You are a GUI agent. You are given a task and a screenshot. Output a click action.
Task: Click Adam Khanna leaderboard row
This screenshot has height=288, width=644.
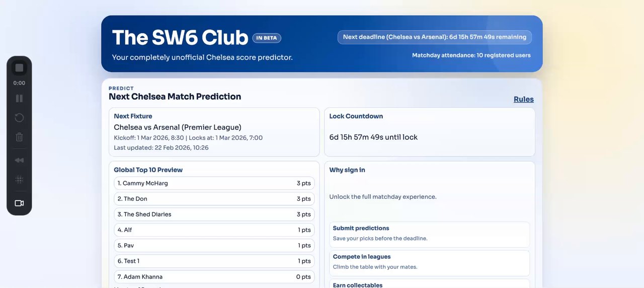pos(214,277)
